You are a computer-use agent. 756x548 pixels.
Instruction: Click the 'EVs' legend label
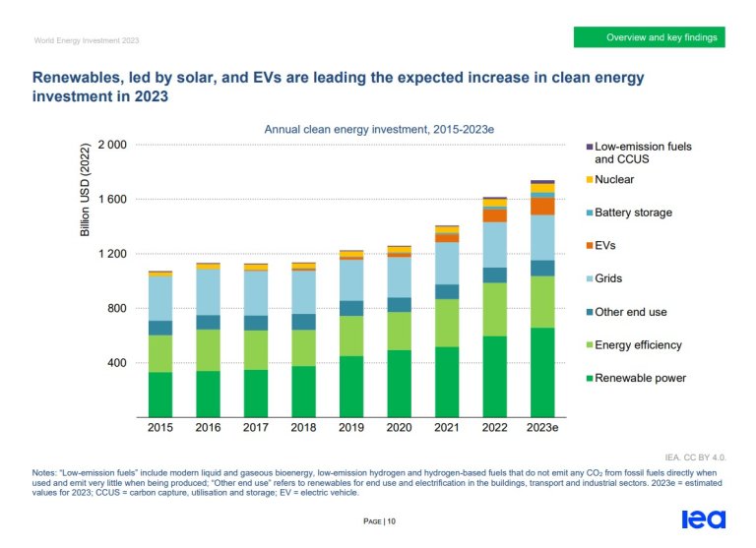(605, 246)
